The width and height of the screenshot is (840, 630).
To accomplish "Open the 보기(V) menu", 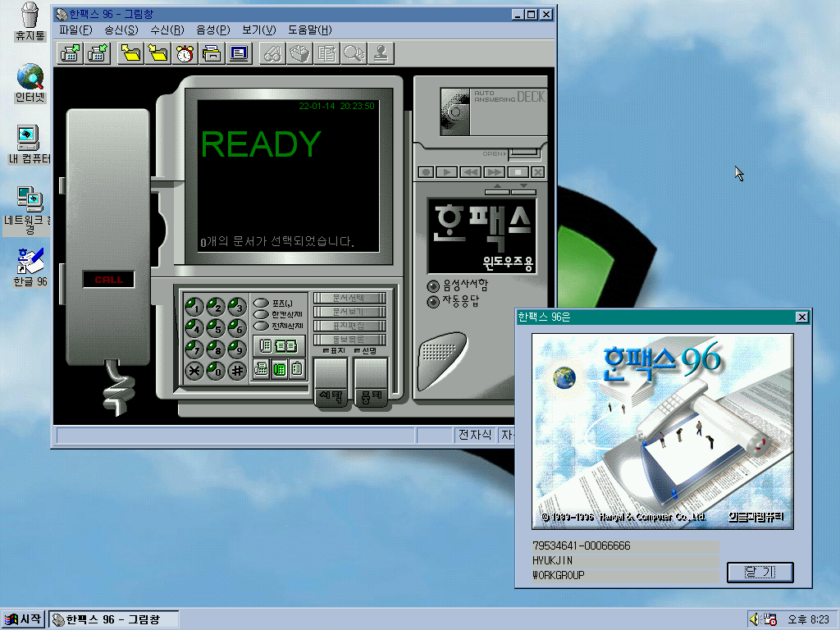I will [258, 30].
